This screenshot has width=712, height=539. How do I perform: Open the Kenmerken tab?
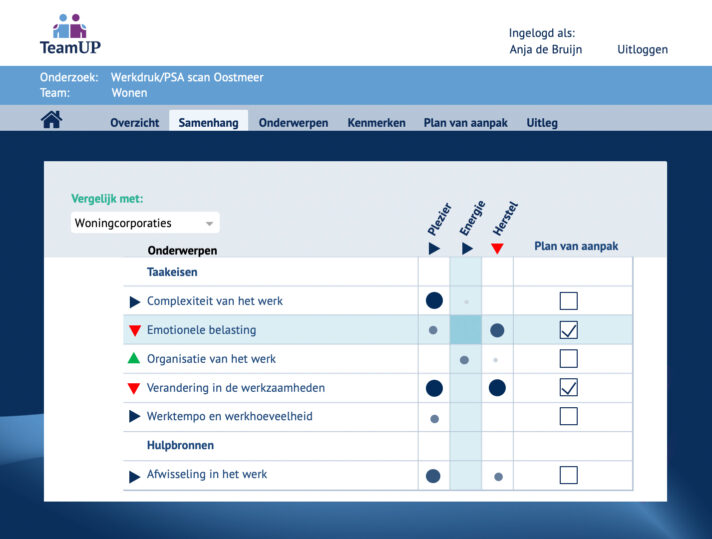(376, 123)
